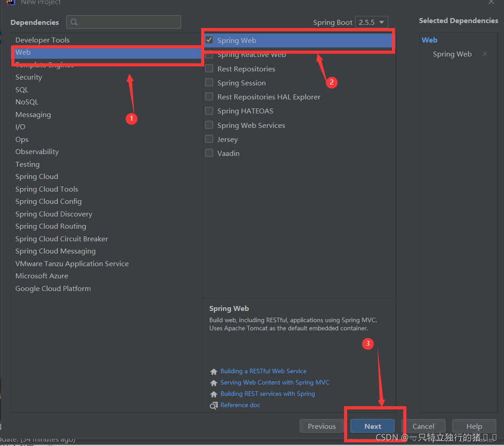Select the Web category

coord(106,52)
